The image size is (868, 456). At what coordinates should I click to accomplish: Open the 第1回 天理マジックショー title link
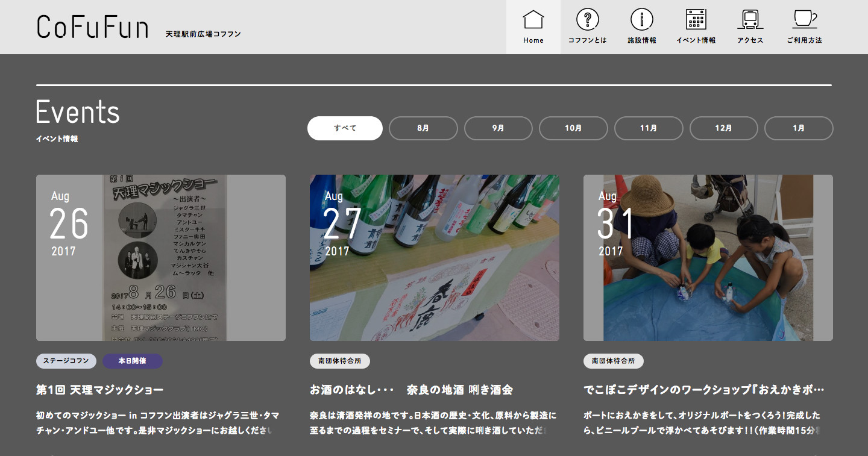(100, 390)
